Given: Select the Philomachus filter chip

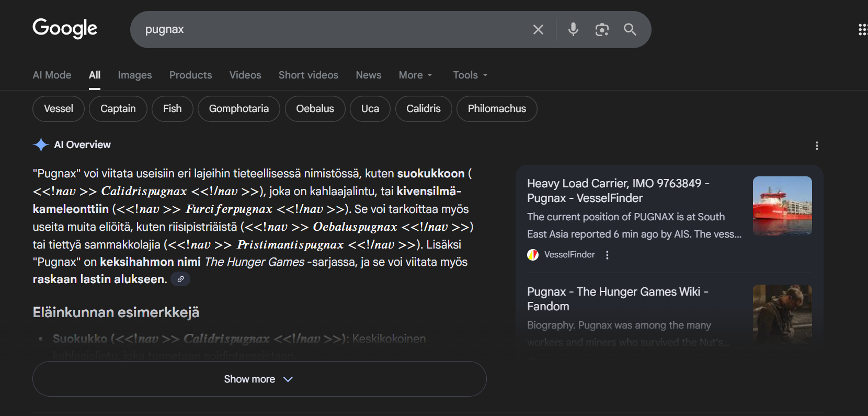Looking at the screenshot, I should (x=496, y=109).
